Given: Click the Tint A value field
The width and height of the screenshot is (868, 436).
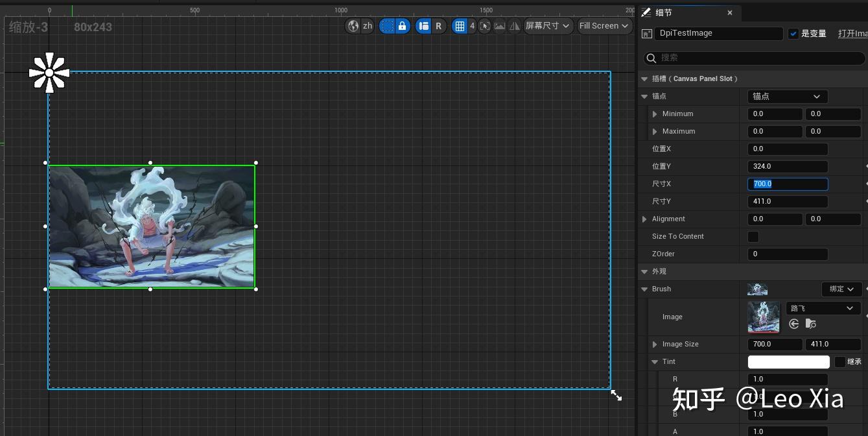Looking at the screenshot, I should click(788, 431).
